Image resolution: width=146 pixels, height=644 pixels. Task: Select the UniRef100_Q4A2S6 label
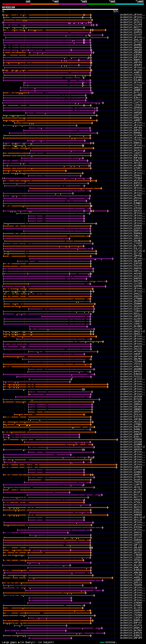click(131, 347)
